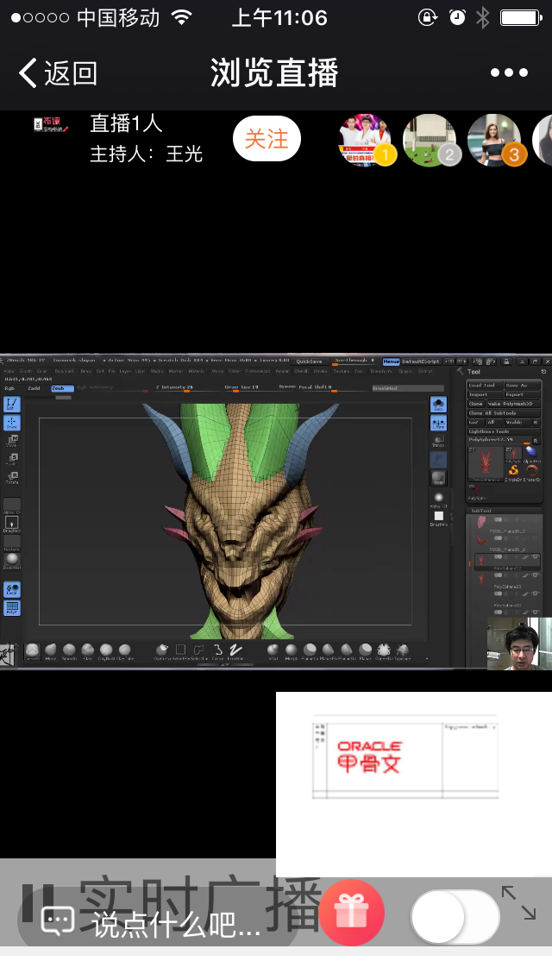The height and width of the screenshot is (980, 552).
Task: View the rank 3 viewer avatar
Action: coord(494,140)
